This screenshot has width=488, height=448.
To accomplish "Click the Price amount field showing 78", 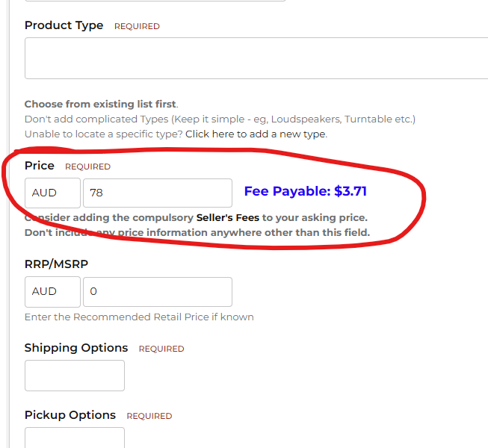I will pyautogui.click(x=157, y=193).
